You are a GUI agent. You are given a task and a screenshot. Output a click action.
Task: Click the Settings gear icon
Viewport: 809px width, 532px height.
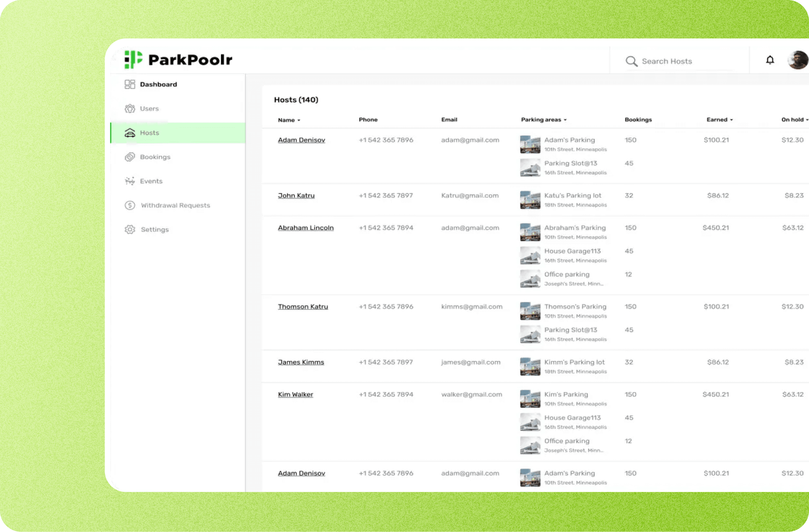(129, 229)
